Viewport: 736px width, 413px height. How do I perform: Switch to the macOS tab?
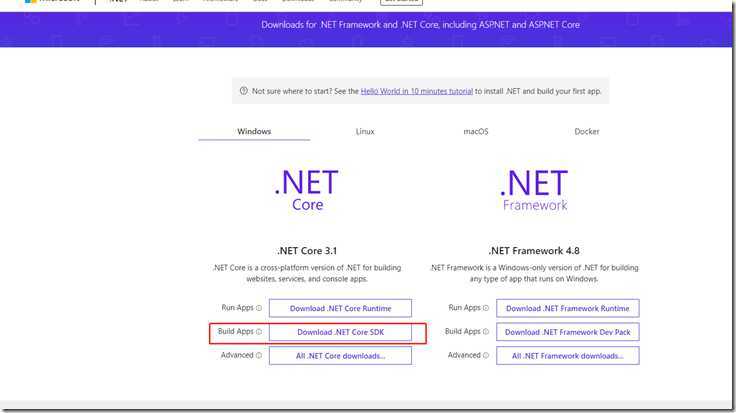point(475,131)
